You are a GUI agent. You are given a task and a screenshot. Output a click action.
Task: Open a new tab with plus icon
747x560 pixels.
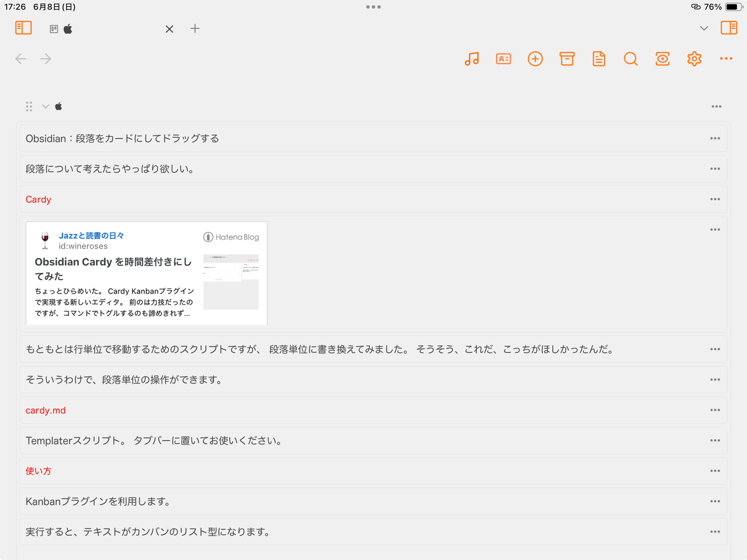point(195,28)
